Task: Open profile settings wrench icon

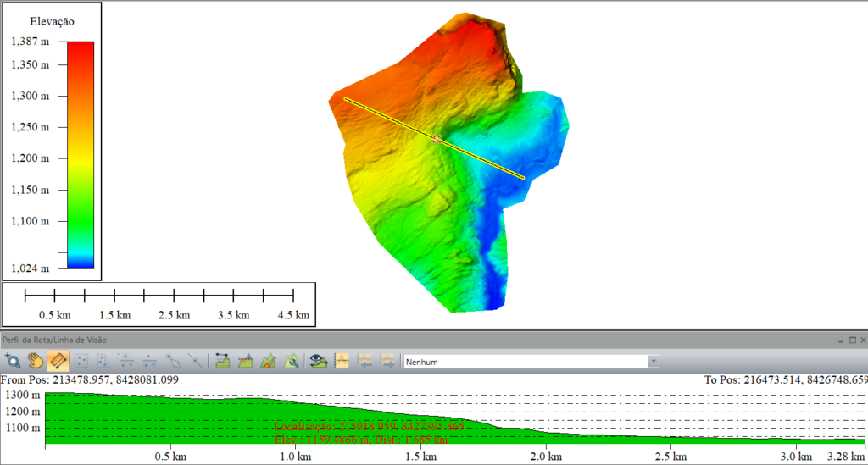Action: (291, 362)
